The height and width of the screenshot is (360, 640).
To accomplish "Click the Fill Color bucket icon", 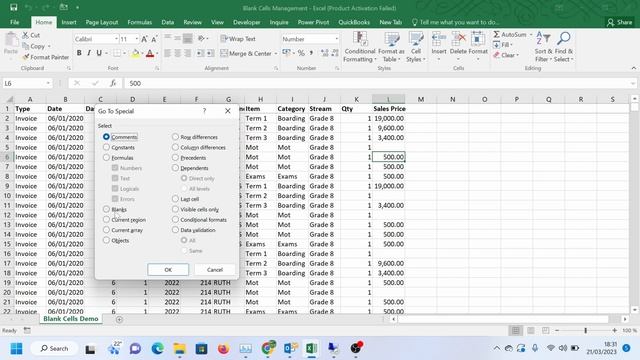I will tap(135, 53).
